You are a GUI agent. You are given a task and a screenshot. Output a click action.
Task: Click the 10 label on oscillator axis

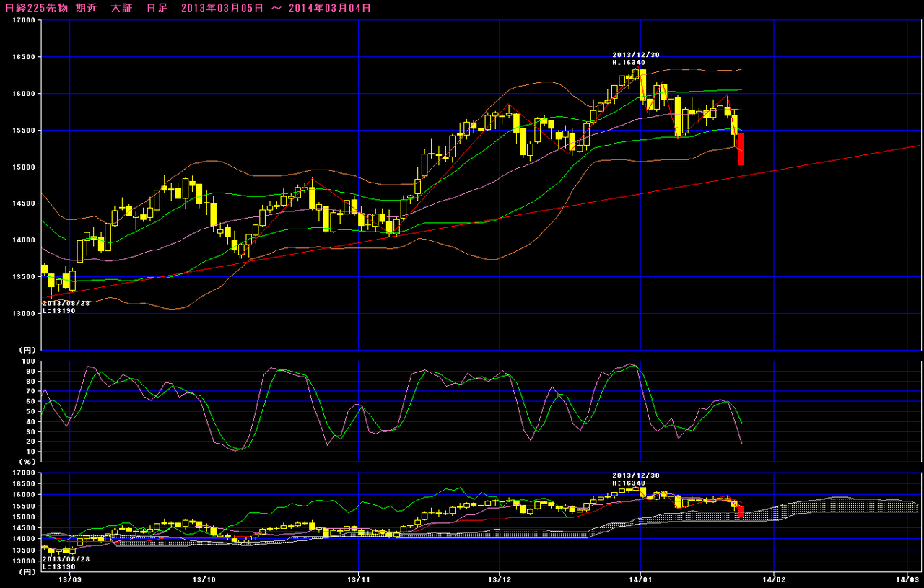point(31,452)
